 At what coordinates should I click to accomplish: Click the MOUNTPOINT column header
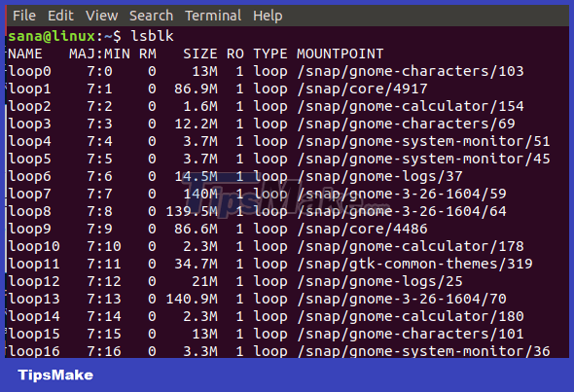(x=341, y=53)
